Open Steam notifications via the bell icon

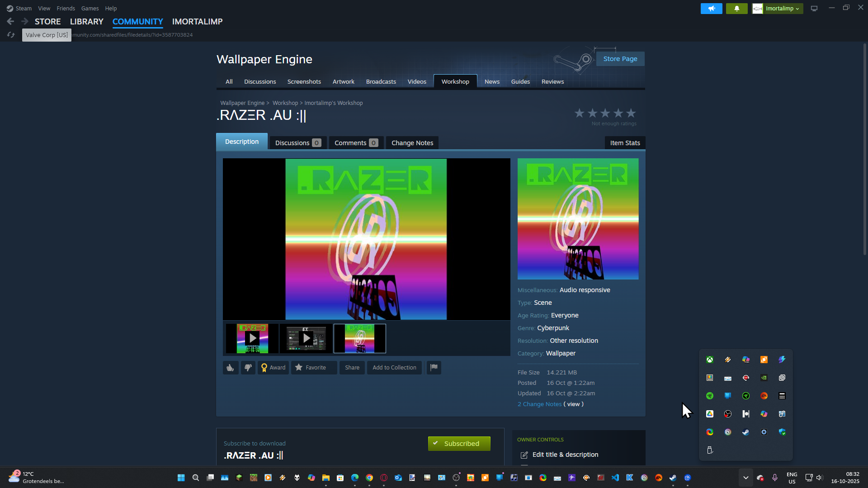pos(736,8)
